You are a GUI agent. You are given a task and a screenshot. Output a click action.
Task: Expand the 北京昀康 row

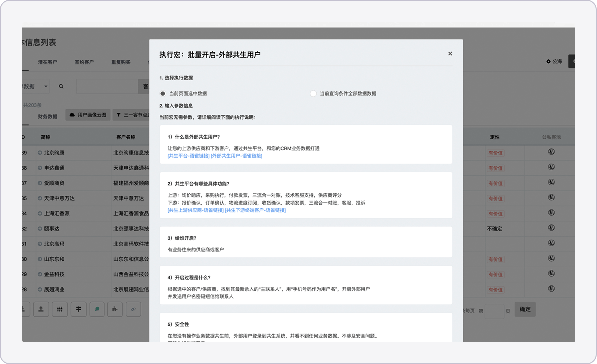40,153
